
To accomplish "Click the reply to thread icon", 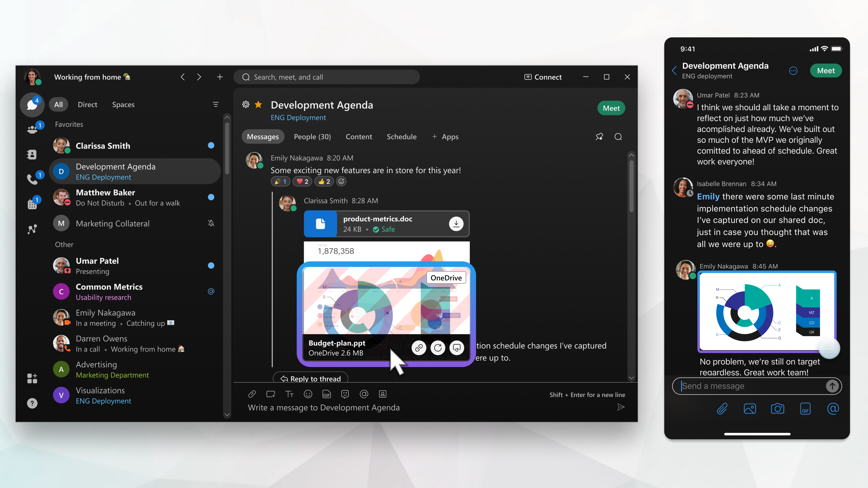I will [x=311, y=378].
